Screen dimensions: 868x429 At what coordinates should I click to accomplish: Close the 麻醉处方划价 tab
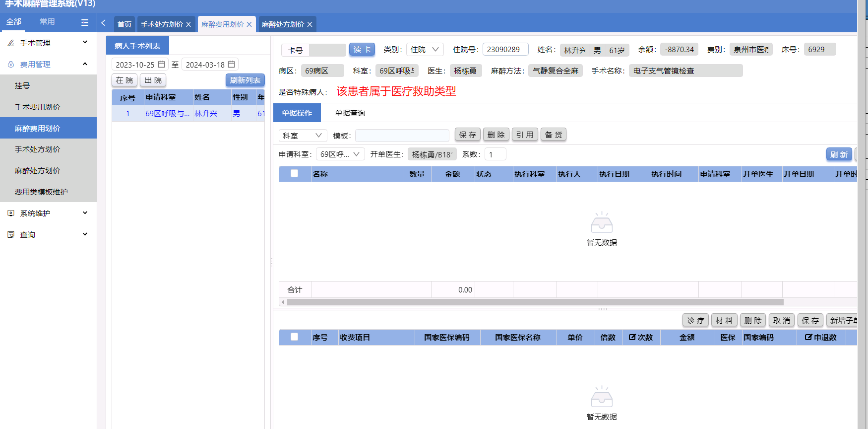(310, 24)
